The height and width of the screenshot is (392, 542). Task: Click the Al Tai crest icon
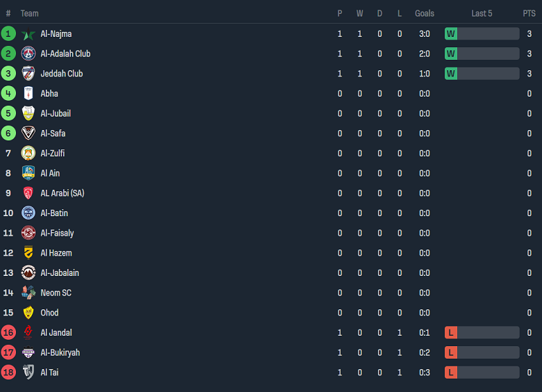(28, 373)
